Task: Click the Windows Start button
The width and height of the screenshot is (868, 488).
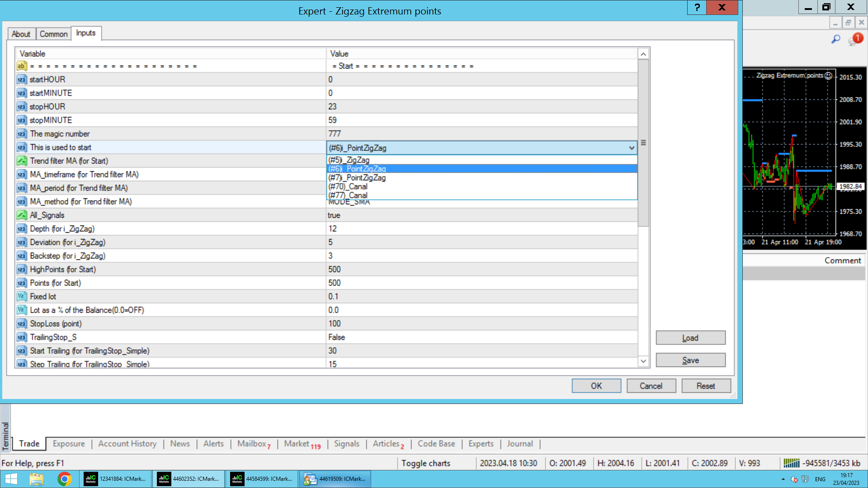Action: tap(11, 479)
